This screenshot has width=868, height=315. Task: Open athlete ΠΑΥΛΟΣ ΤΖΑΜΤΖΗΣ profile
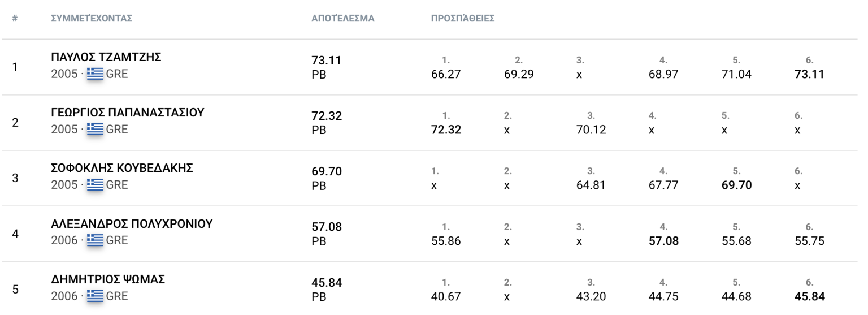click(107, 58)
